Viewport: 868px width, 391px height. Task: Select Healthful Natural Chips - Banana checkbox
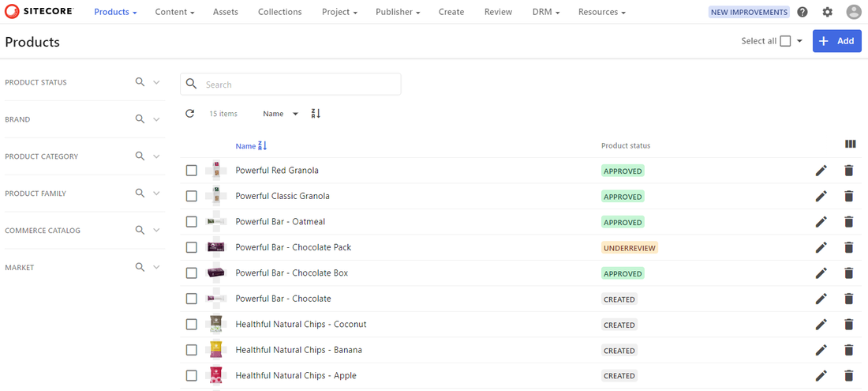[192, 350]
